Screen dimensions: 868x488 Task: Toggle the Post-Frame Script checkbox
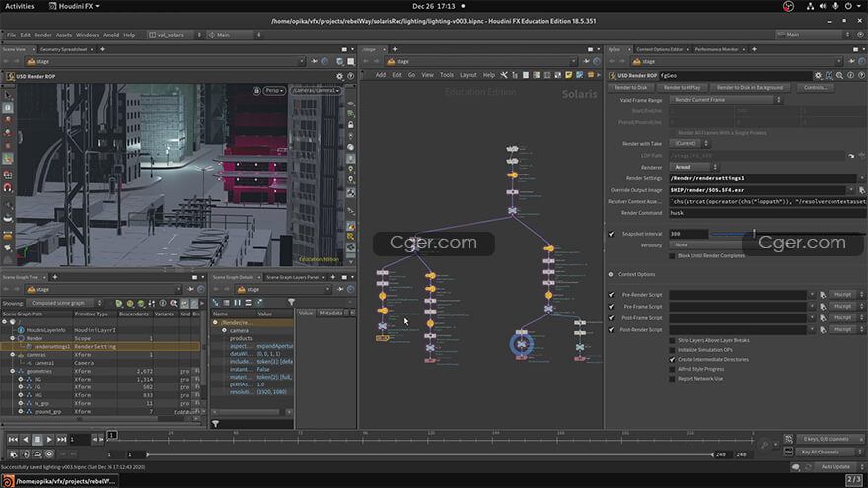(612, 318)
